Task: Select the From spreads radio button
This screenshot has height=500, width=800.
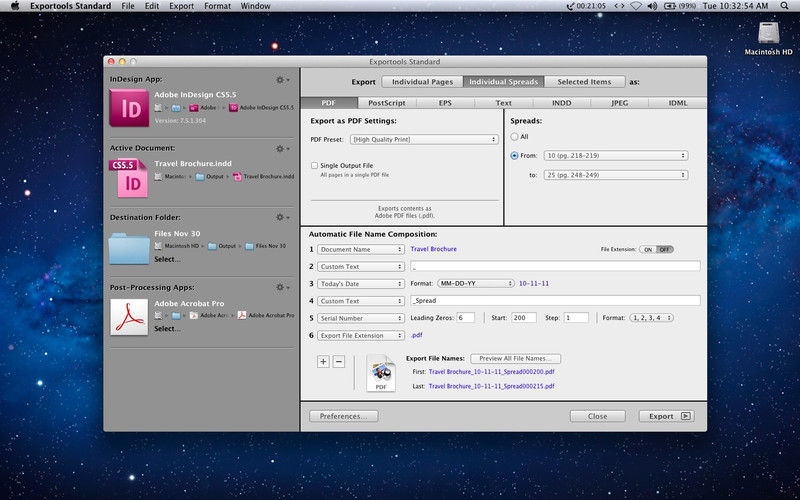Action: click(514, 156)
